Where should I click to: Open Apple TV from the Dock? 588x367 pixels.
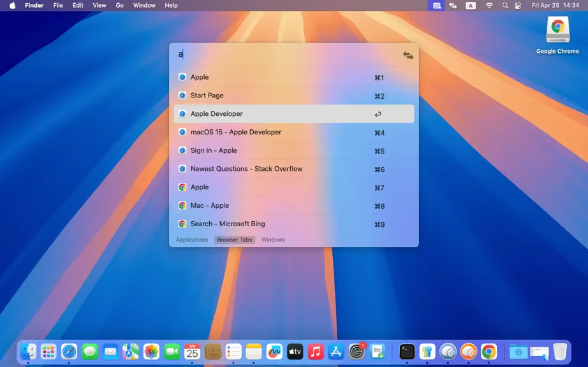coord(295,352)
